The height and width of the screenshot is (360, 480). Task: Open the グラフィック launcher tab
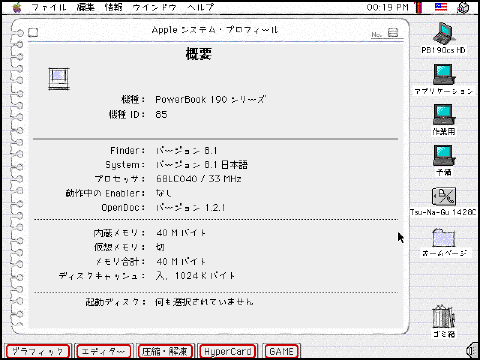(38, 351)
